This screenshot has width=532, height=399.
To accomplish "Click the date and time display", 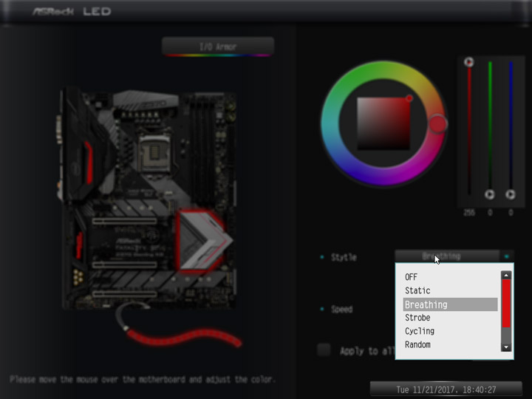I will pyautogui.click(x=446, y=389).
